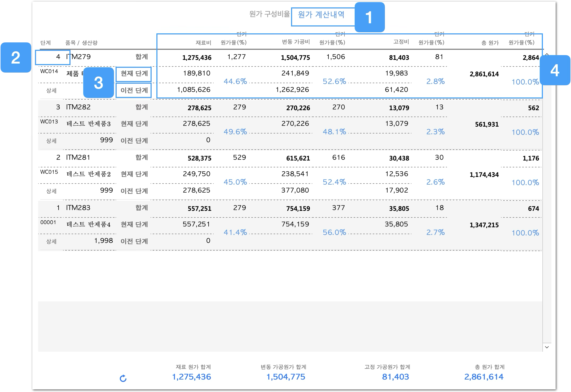Open 상세 under work center WC013
This screenshot has height=392, width=571.
[x=51, y=141]
